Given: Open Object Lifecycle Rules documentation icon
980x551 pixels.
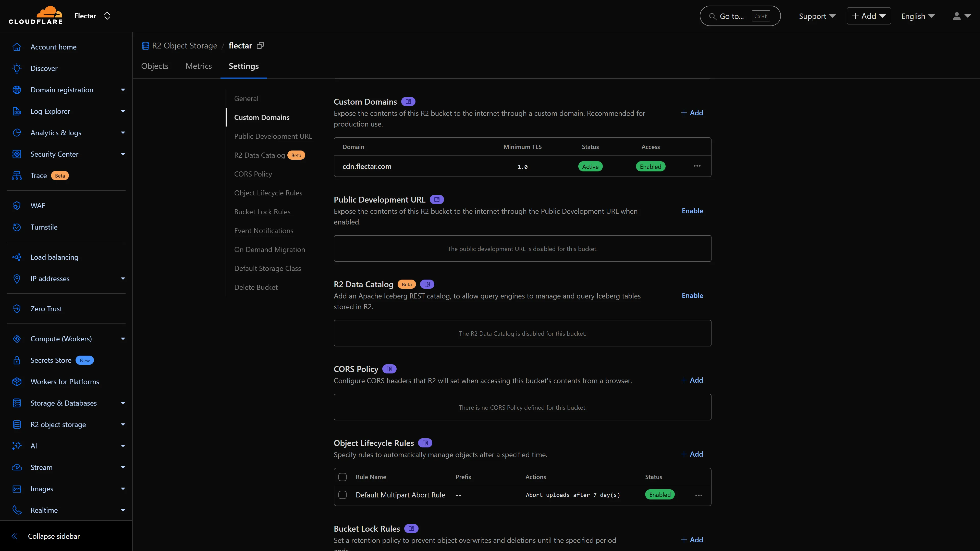Looking at the screenshot, I should [x=425, y=443].
